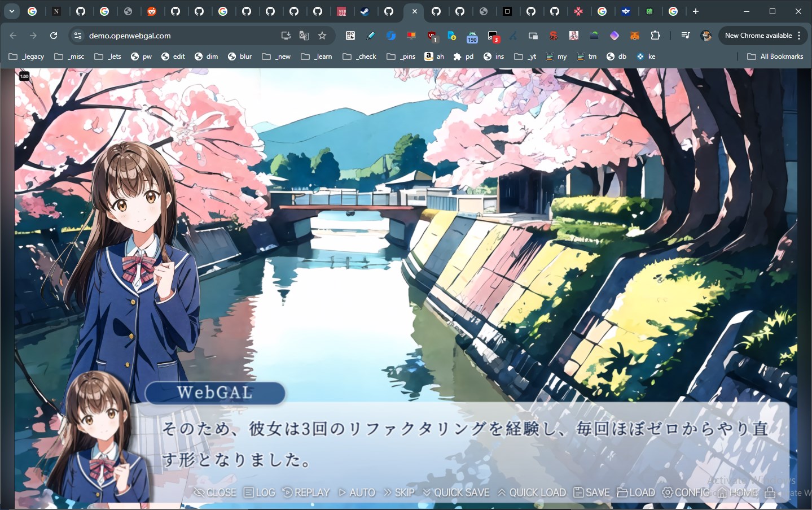This screenshot has width=812, height=510.
Task: Translate this page icon
Action: pyautogui.click(x=304, y=36)
